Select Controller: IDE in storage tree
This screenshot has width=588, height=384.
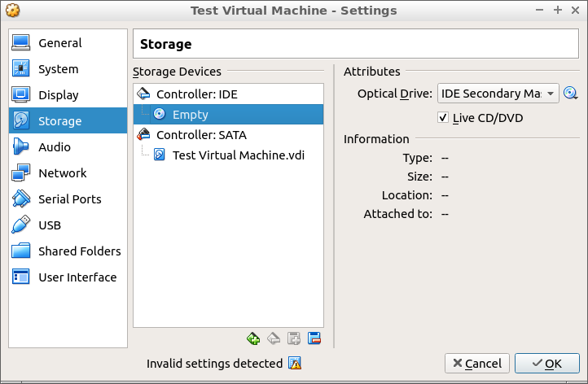pos(228,94)
